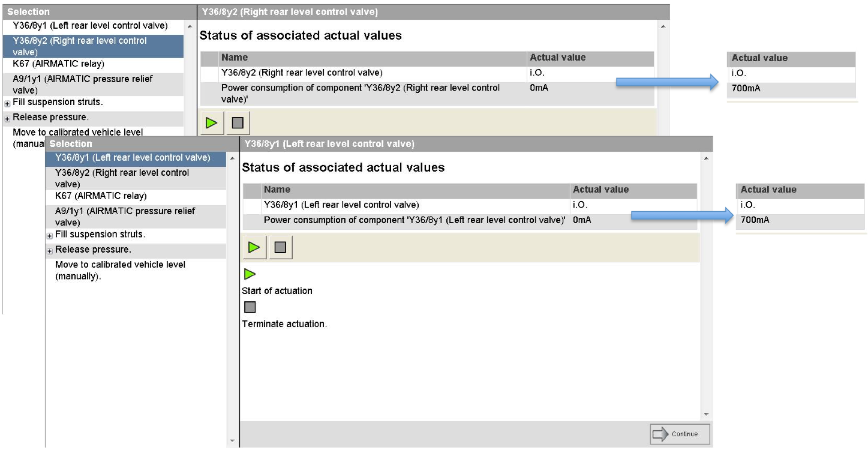Start actuation for Left rear level control valve

[x=254, y=247]
